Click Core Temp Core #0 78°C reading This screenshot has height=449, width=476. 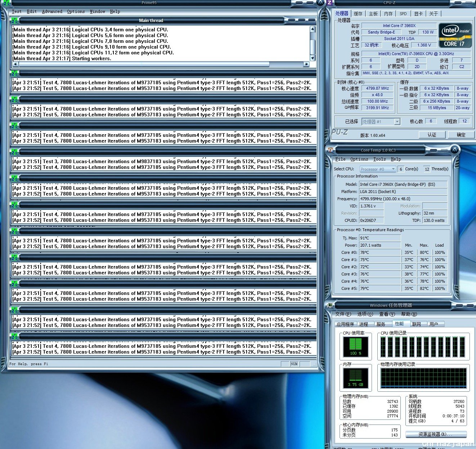(x=380, y=252)
